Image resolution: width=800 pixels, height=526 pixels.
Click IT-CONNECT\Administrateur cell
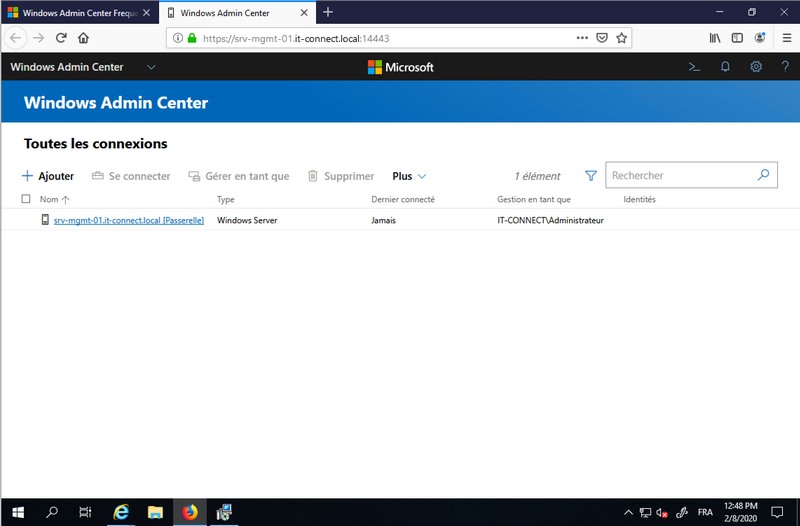pyautogui.click(x=550, y=220)
